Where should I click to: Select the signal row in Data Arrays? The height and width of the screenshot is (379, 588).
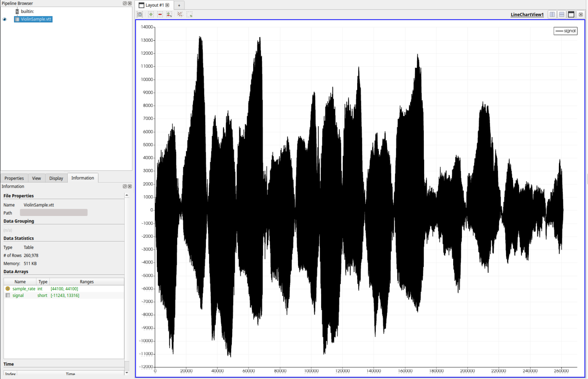(18, 295)
